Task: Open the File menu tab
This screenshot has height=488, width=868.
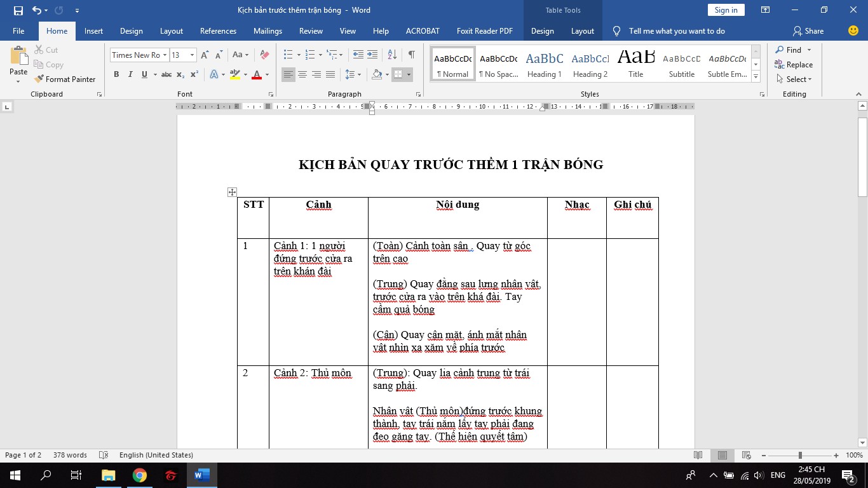Action: pos(18,31)
